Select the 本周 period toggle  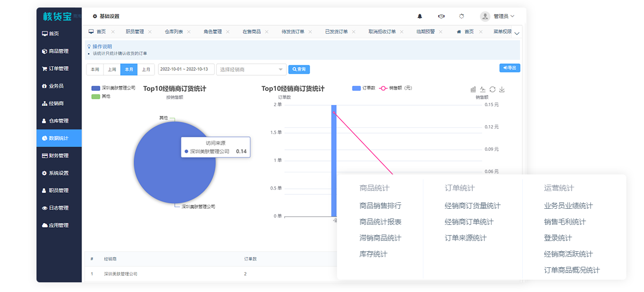pos(95,70)
